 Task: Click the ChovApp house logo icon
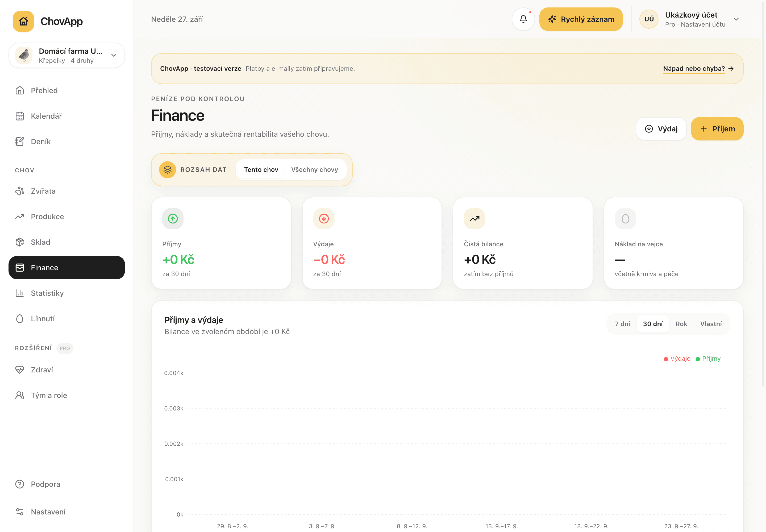[x=23, y=21]
